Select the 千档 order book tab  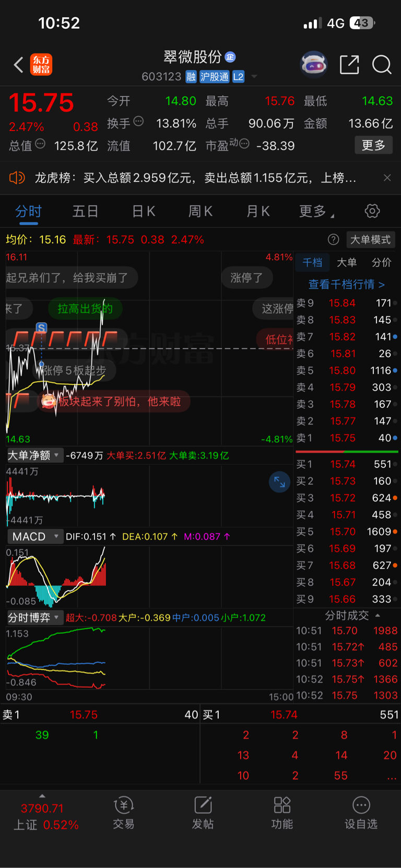(312, 263)
